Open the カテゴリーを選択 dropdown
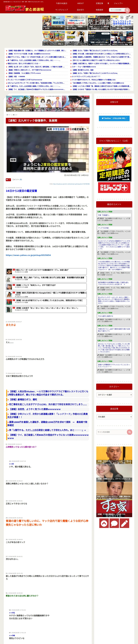 pos(114,395)
